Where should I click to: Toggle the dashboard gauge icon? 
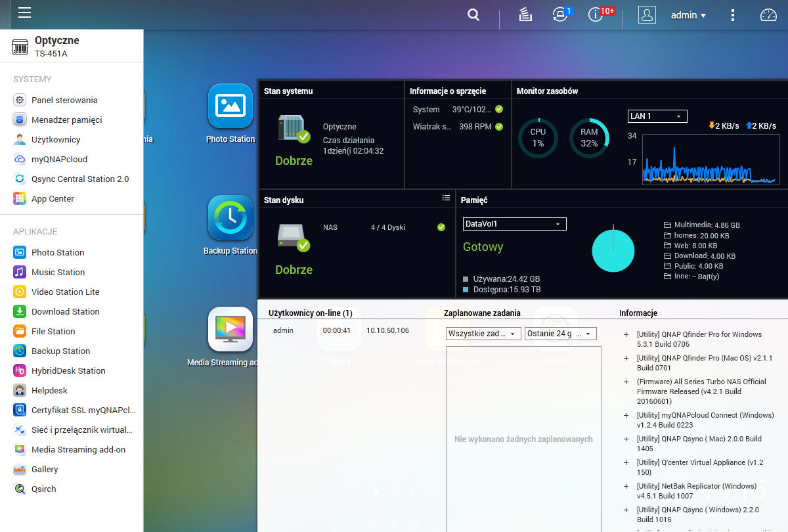tap(768, 15)
